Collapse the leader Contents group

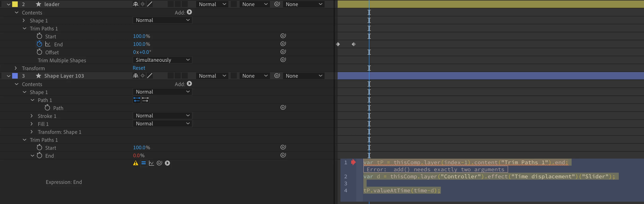point(17,12)
